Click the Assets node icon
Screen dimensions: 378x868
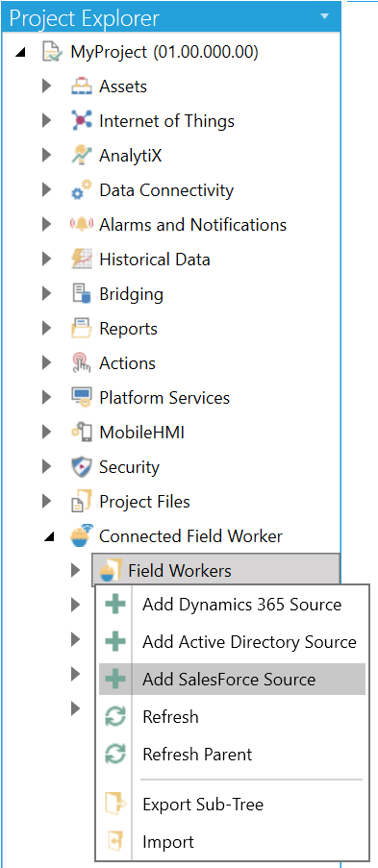82,87
